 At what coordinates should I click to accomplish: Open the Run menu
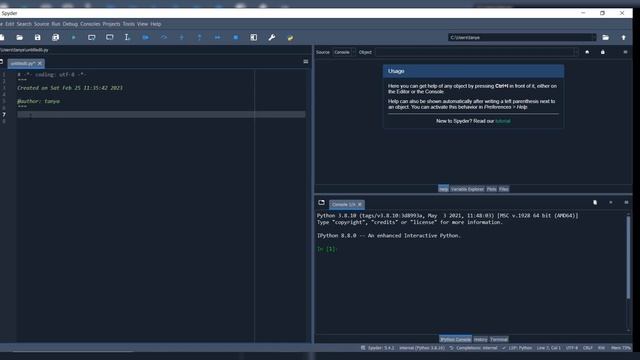(x=56, y=24)
